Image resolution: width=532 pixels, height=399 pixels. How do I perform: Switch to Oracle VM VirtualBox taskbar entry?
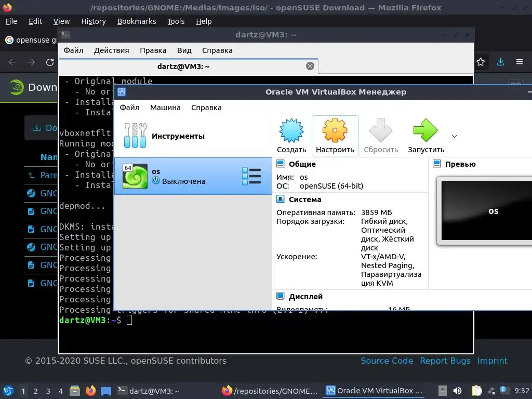[374, 391]
